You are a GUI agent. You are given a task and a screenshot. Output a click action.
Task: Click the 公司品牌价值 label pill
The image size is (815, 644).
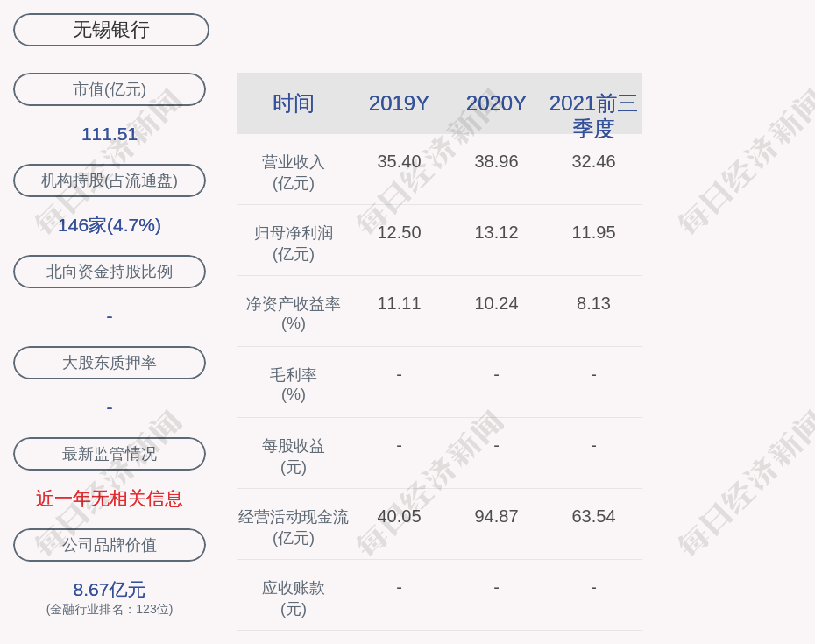point(110,545)
